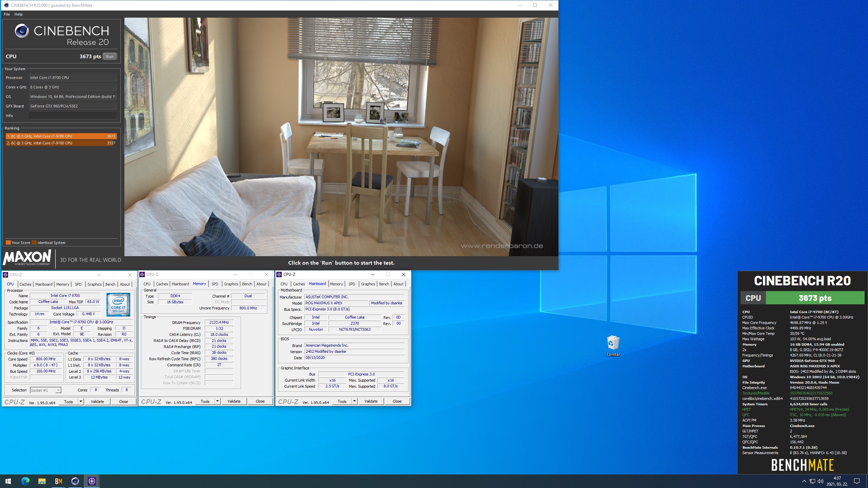Screen dimensions: 868x488
Task: Start the CPU test with Run
Action: [x=110, y=57]
